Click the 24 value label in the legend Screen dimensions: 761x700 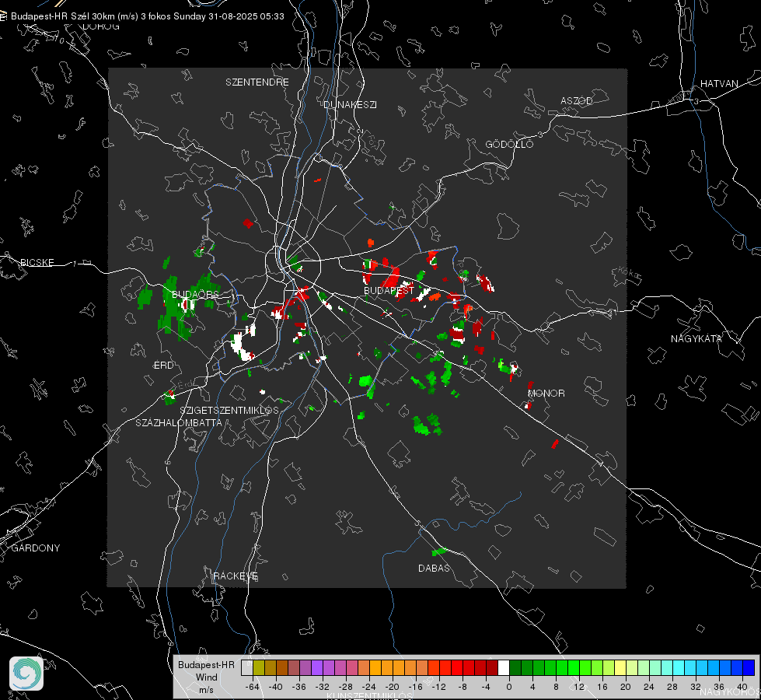click(649, 687)
